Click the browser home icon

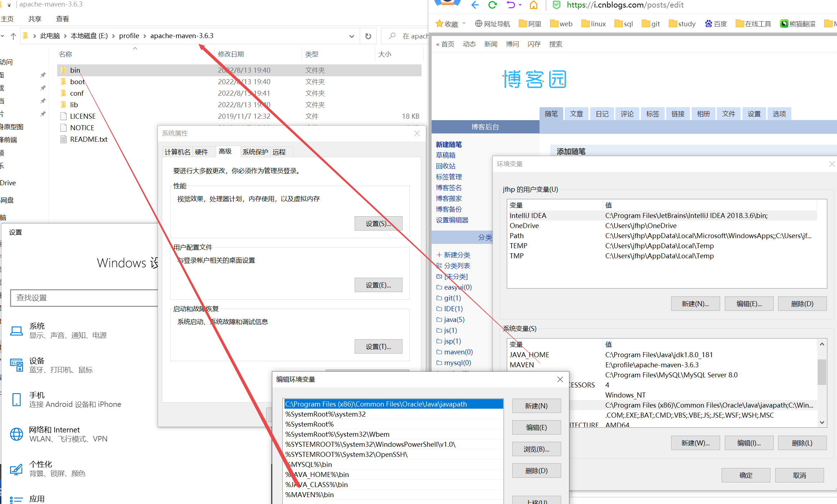[x=534, y=5]
